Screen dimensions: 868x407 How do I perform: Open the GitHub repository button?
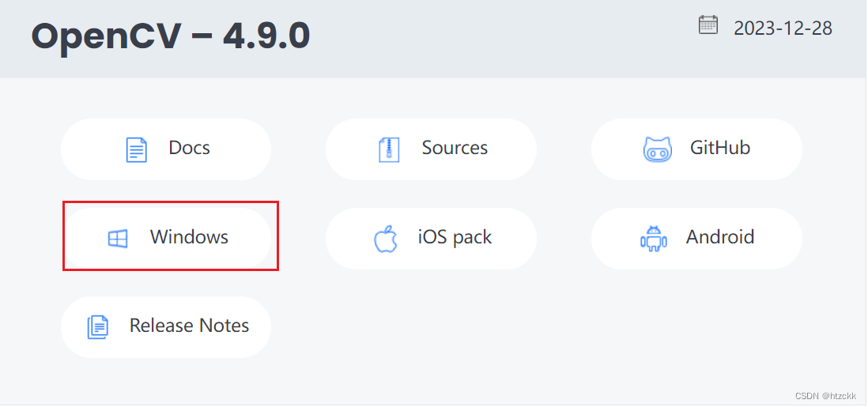tap(696, 149)
